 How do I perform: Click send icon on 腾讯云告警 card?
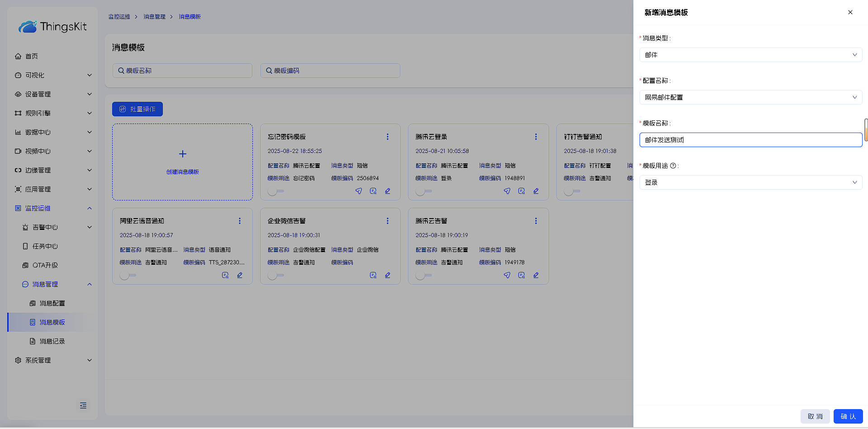(x=507, y=275)
